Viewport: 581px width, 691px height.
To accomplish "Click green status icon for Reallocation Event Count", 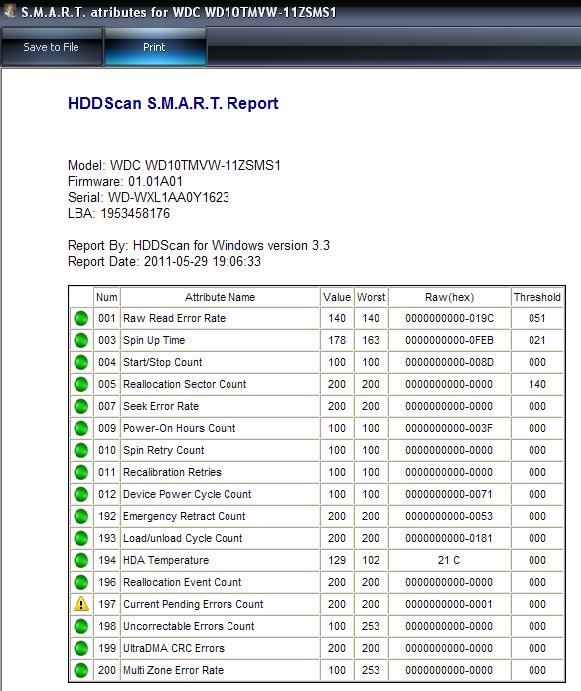I will point(81,582).
